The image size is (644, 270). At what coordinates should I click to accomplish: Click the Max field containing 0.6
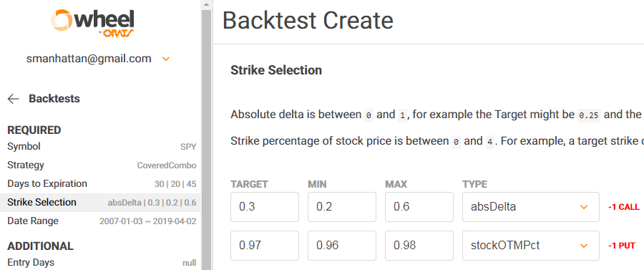point(419,207)
